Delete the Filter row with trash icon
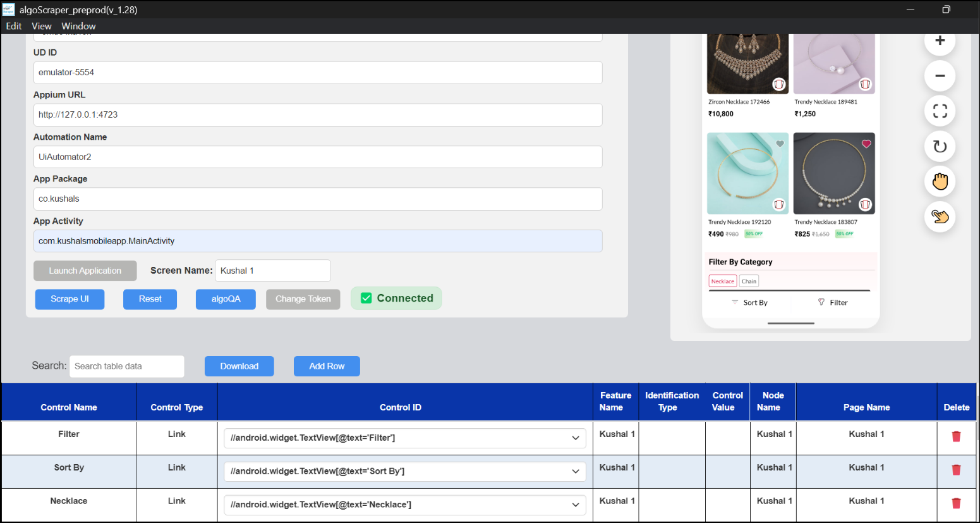Image resolution: width=980 pixels, height=523 pixels. pos(956,436)
